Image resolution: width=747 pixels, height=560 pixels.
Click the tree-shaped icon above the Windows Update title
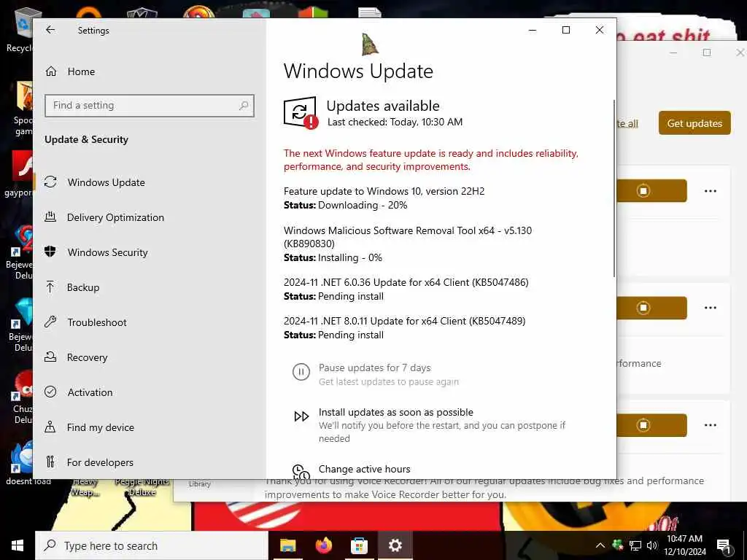(370, 44)
